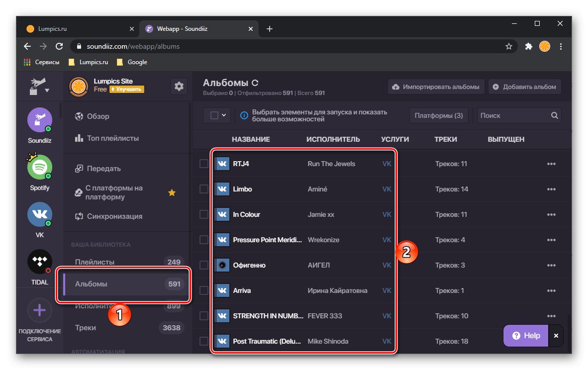The width and height of the screenshot is (588, 370).
Task: Open Chrome three-dot menu
Action: click(561, 46)
